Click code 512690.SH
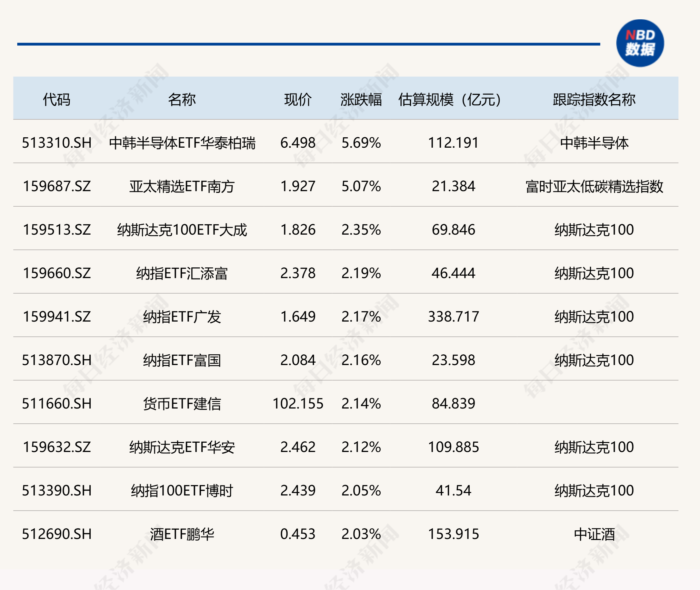Image resolution: width=700 pixels, height=590 pixels. (57, 534)
